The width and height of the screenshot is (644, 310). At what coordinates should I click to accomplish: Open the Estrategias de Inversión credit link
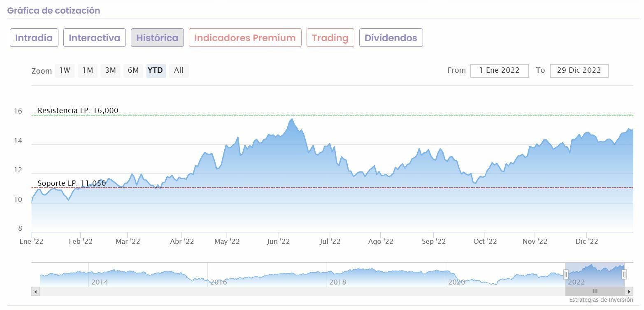click(x=601, y=300)
